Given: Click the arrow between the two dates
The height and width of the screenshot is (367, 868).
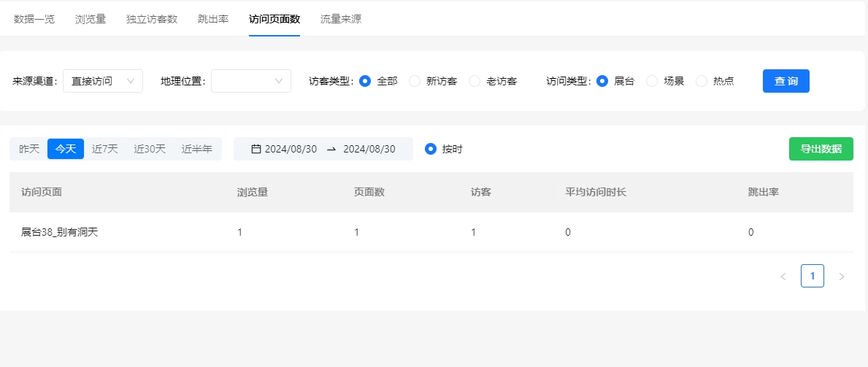Looking at the screenshot, I should [331, 149].
